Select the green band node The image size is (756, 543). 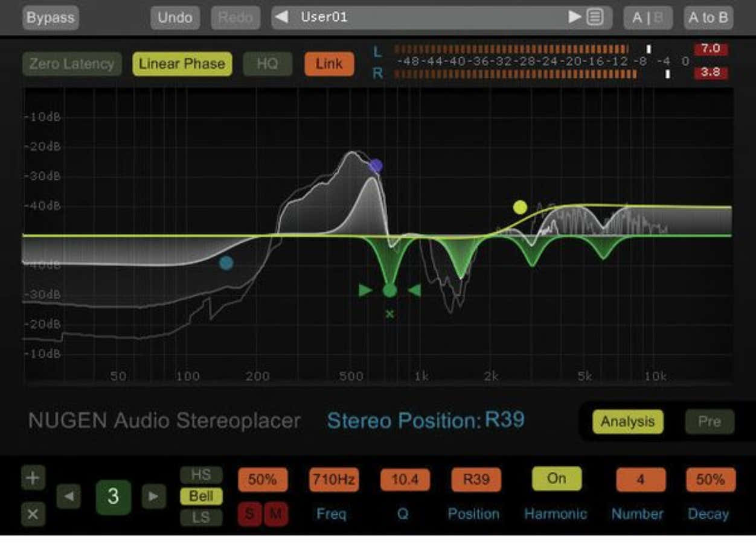[x=390, y=291]
